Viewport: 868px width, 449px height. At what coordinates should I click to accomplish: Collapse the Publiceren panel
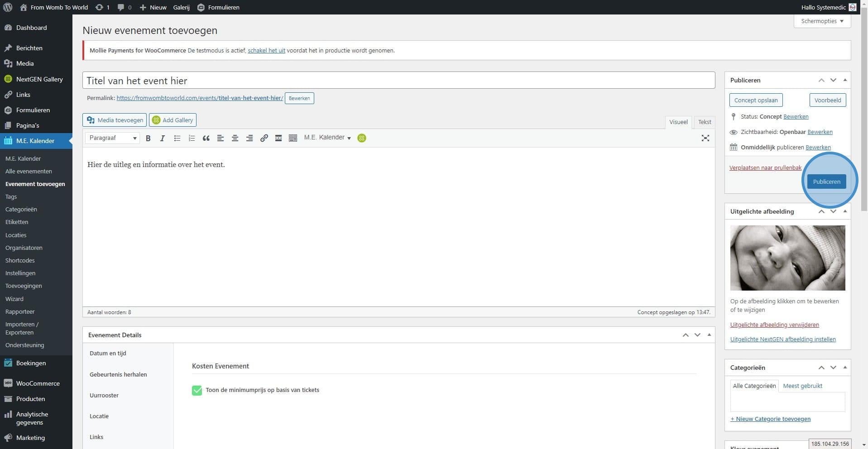845,80
